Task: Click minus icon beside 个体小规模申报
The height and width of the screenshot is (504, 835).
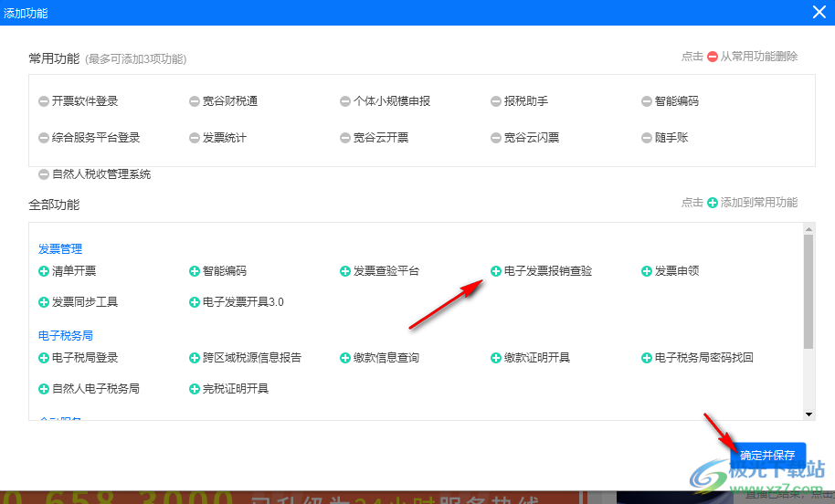Action: pos(345,101)
